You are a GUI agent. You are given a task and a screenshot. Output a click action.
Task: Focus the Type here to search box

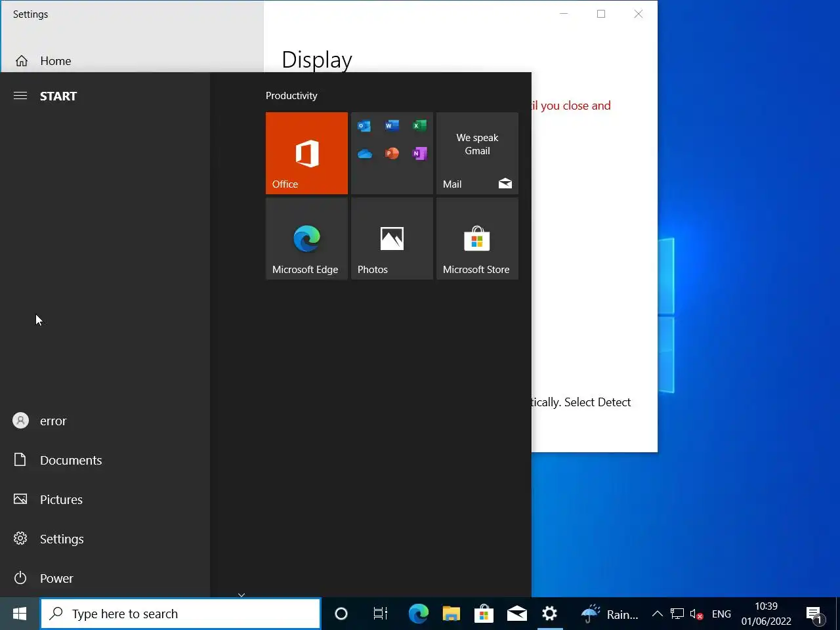[x=180, y=614]
